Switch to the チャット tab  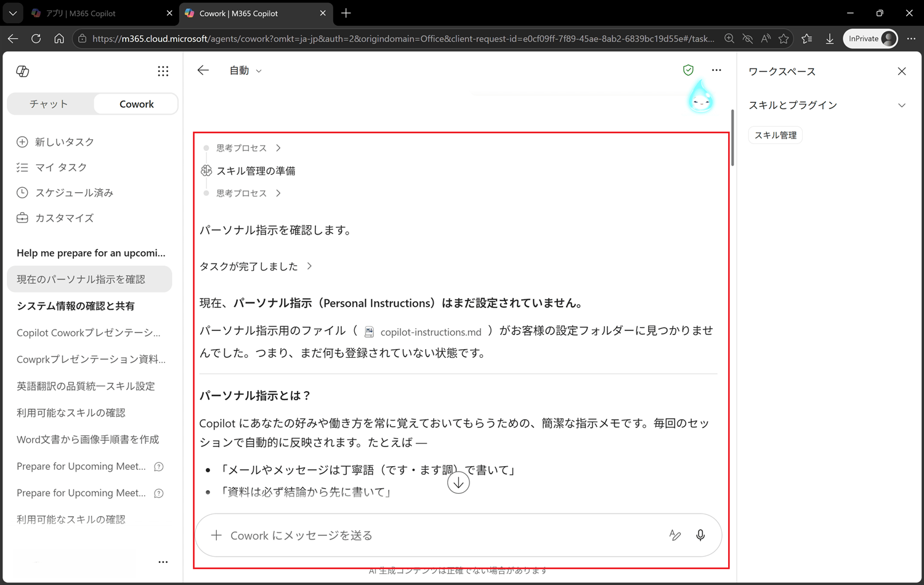click(49, 104)
